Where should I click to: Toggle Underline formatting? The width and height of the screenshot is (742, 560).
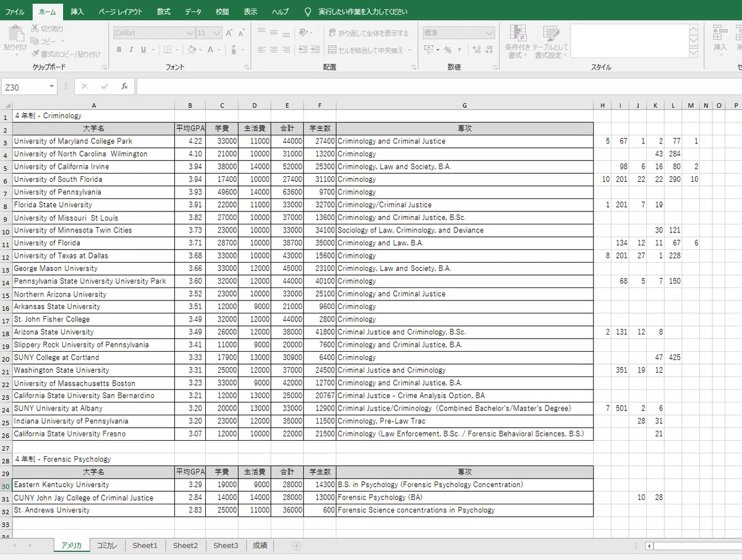143,50
